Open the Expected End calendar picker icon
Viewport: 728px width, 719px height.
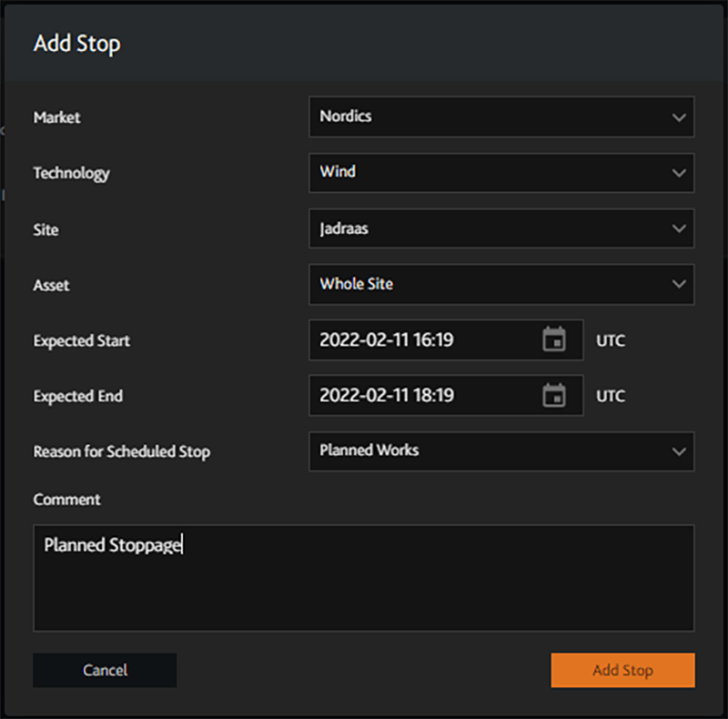point(553,396)
